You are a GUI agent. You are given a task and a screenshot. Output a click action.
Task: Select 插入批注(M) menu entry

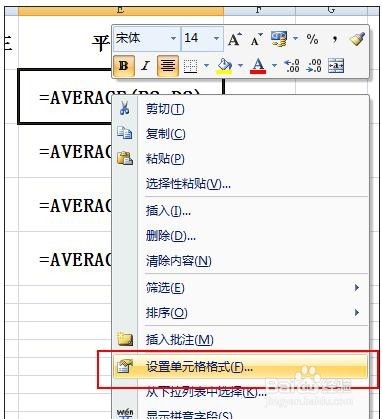241,340
